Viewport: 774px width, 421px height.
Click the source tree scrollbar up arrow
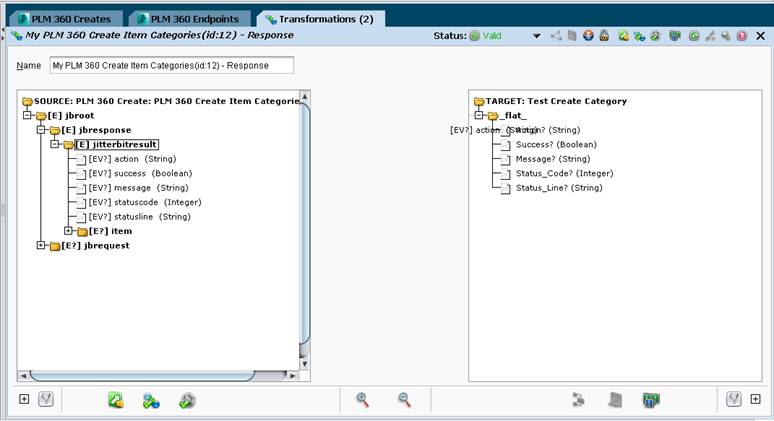click(x=305, y=96)
